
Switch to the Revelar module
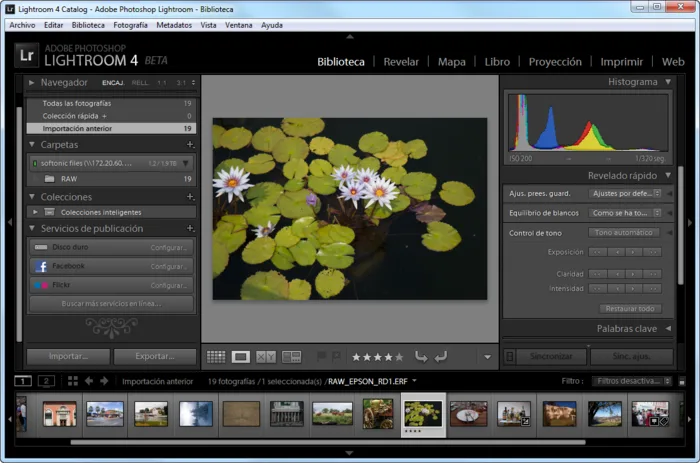coord(401,62)
